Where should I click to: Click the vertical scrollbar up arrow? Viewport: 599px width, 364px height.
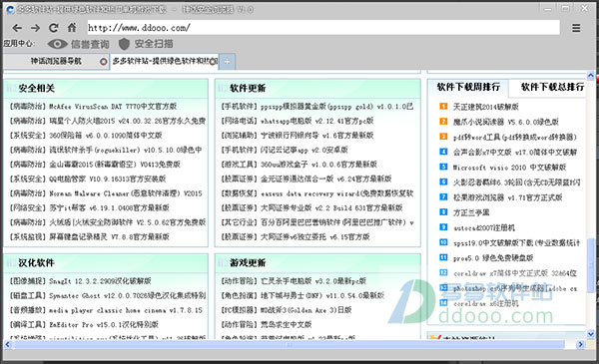point(591,75)
